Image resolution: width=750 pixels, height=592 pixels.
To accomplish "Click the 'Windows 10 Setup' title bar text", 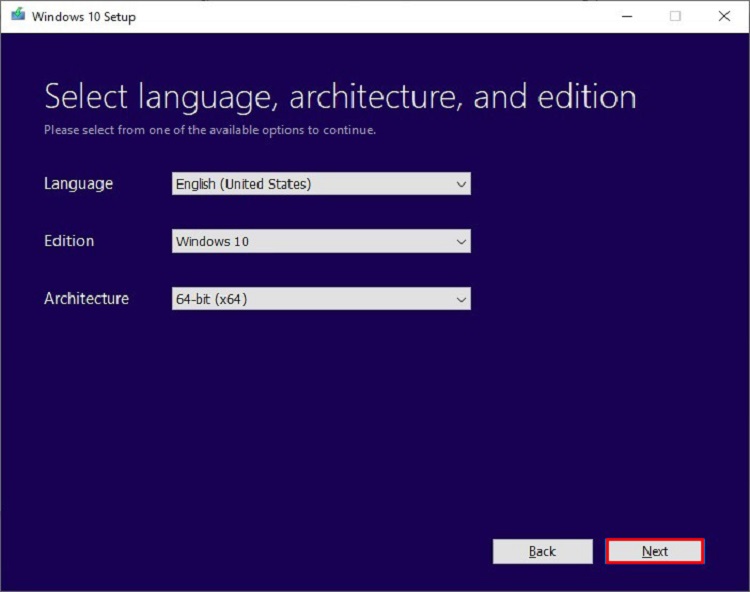I will pos(84,17).
